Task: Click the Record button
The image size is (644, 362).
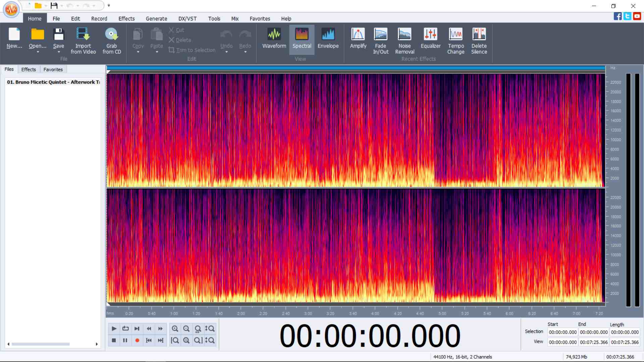Action: coord(137,340)
